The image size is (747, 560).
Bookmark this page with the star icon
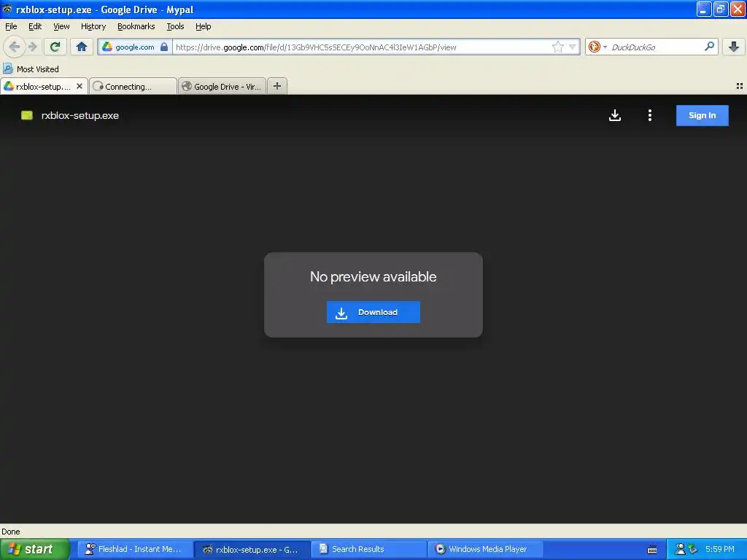(x=558, y=47)
